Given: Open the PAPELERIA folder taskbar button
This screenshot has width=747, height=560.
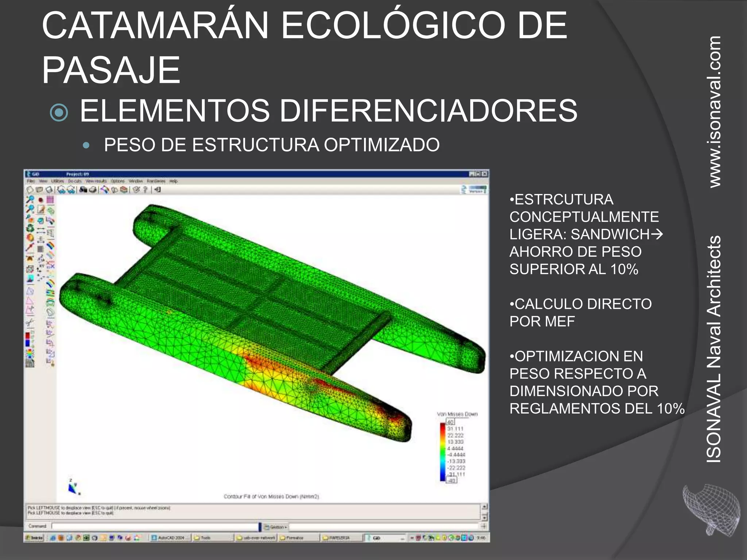Looking at the screenshot, I should click(x=342, y=538).
